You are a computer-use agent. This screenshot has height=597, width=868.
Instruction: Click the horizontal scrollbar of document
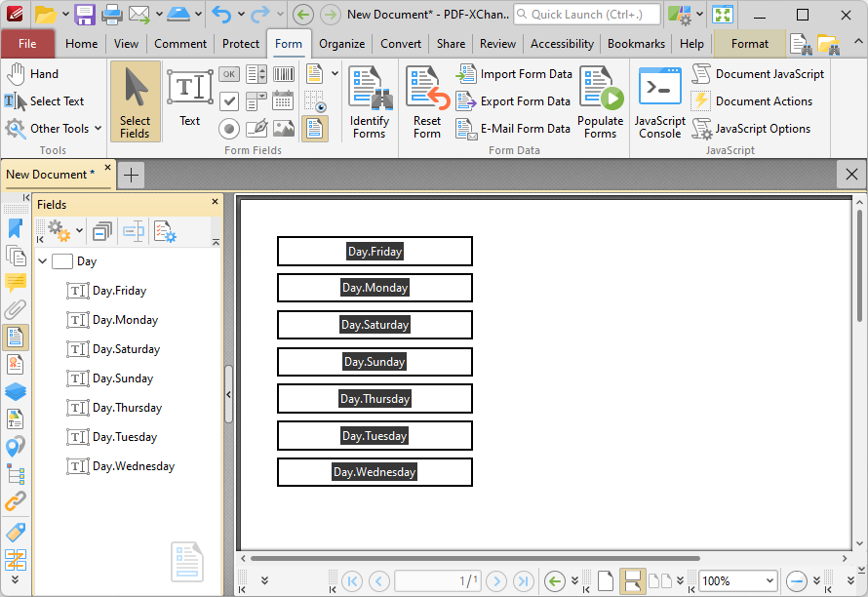click(x=475, y=558)
